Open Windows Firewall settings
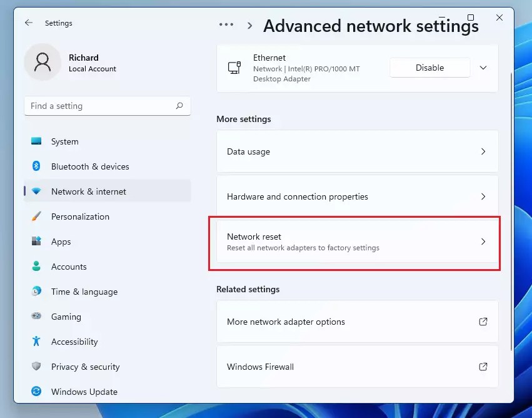Viewport: 532px width, 418px height. click(x=357, y=367)
